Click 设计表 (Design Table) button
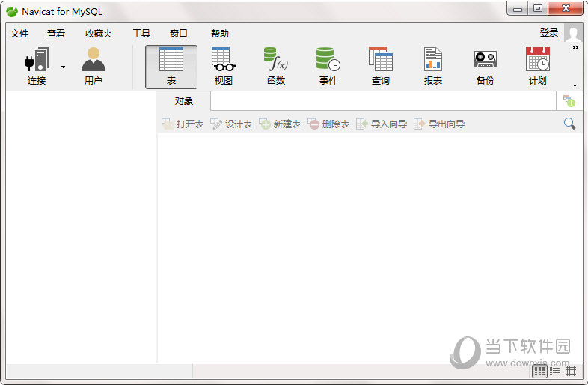 click(231, 124)
